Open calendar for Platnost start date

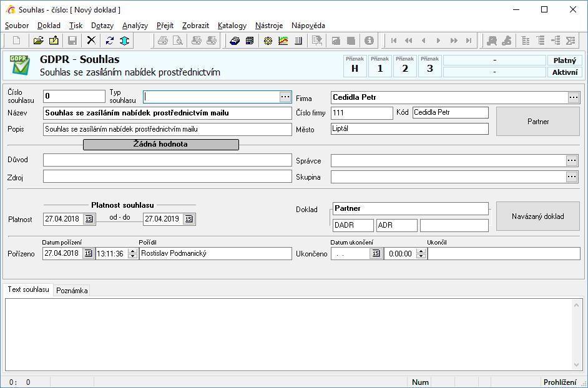coord(89,219)
